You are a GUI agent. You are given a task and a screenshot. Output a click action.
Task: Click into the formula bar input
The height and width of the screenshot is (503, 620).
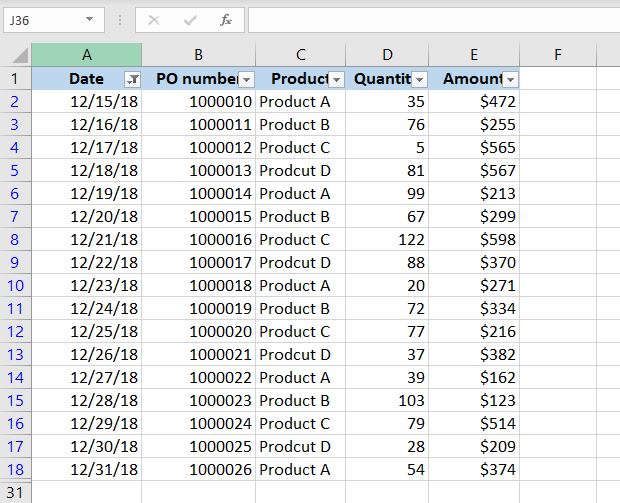[434, 20]
